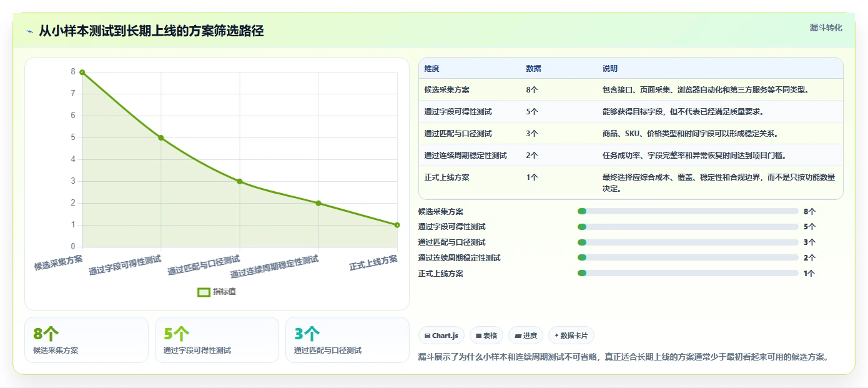The image size is (868, 388).
Task: Click the 说明 column header
Action: (x=609, y=69)
